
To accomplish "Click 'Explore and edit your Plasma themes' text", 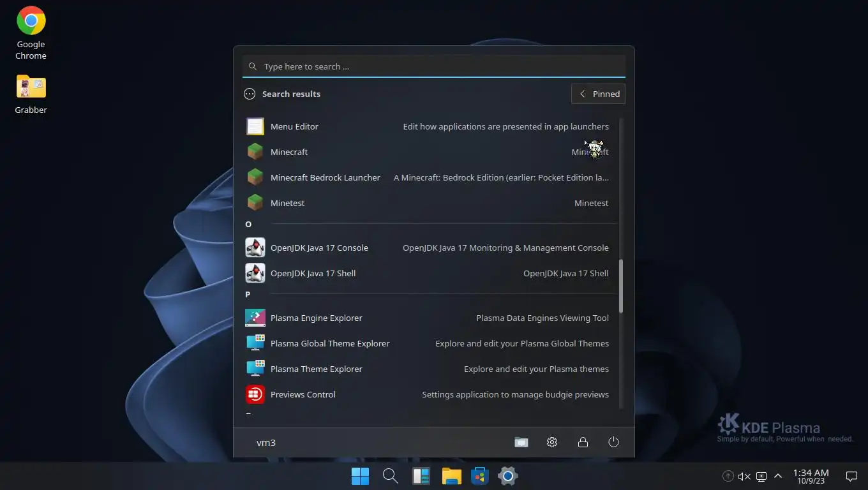I will point(537,369).
